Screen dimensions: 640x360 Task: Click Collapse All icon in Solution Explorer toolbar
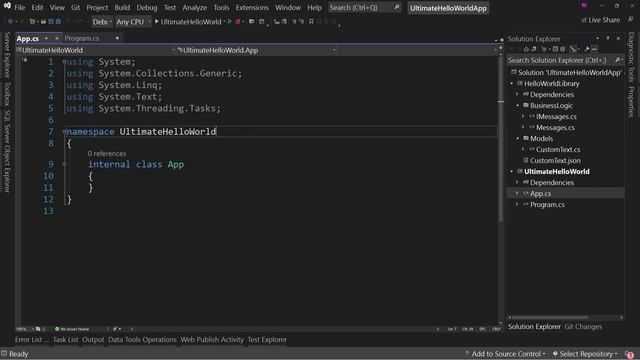(555, 49)
